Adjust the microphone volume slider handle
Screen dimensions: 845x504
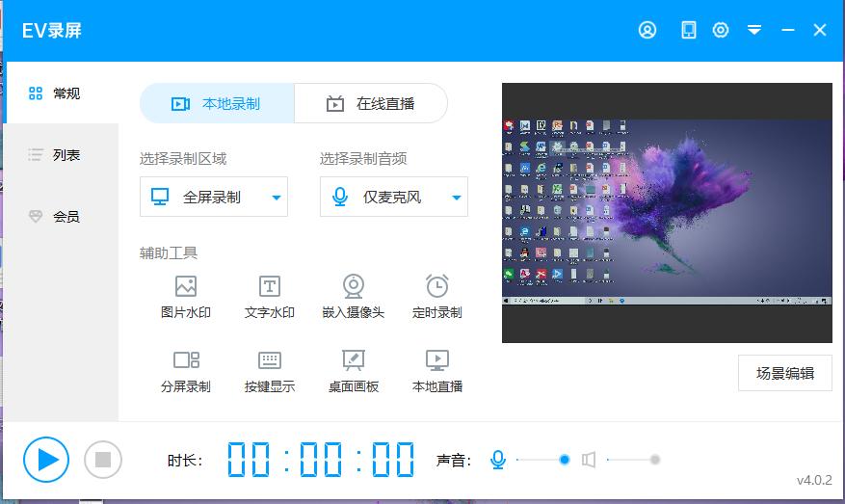point(565,460)
